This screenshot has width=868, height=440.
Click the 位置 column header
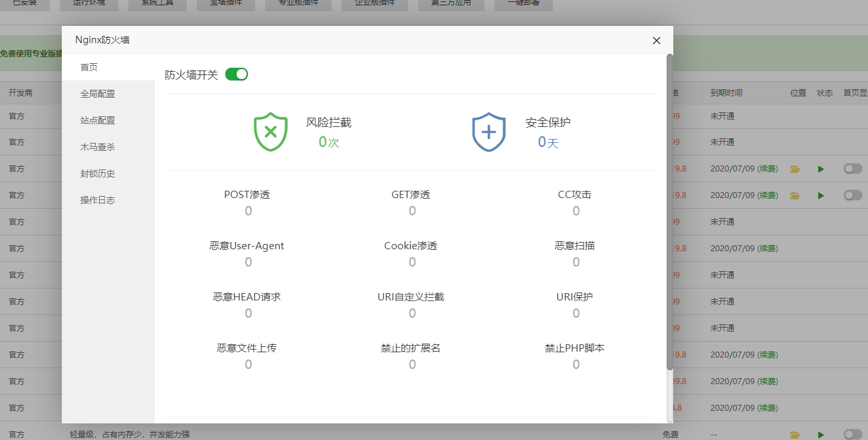pyautogui.click(x=798, y=93)
